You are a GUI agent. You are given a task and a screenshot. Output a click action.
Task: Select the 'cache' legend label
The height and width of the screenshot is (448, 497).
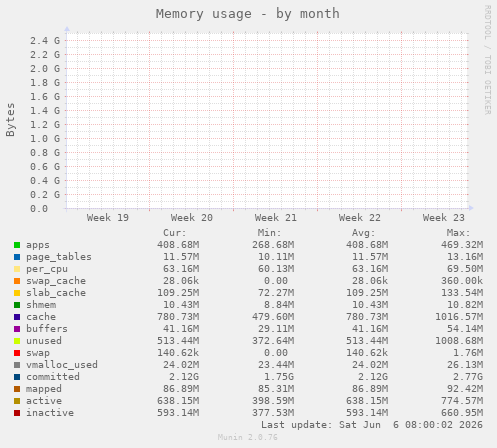(x=41, y=317)
